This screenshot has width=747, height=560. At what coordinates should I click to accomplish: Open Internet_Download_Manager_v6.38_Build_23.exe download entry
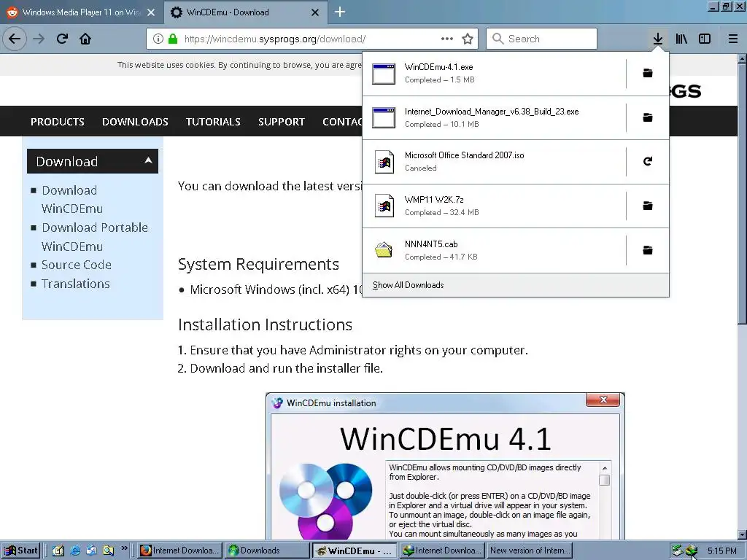pos(494,117)
